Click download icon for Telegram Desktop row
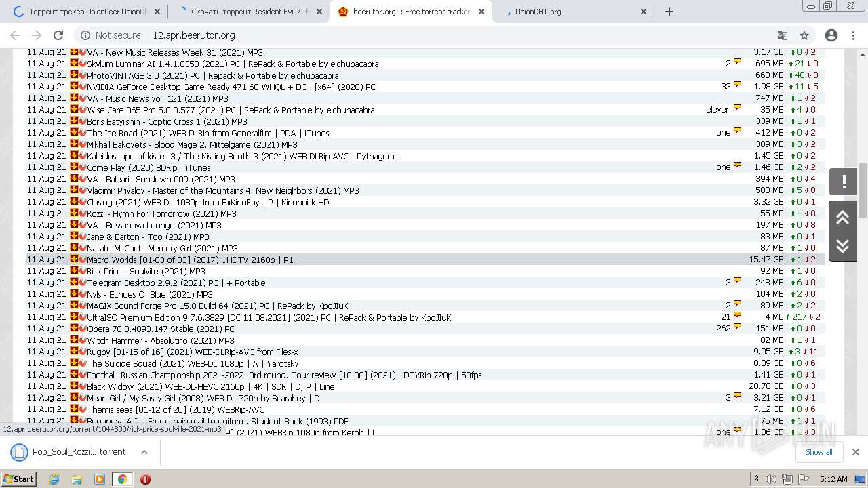 click(74, 283)
